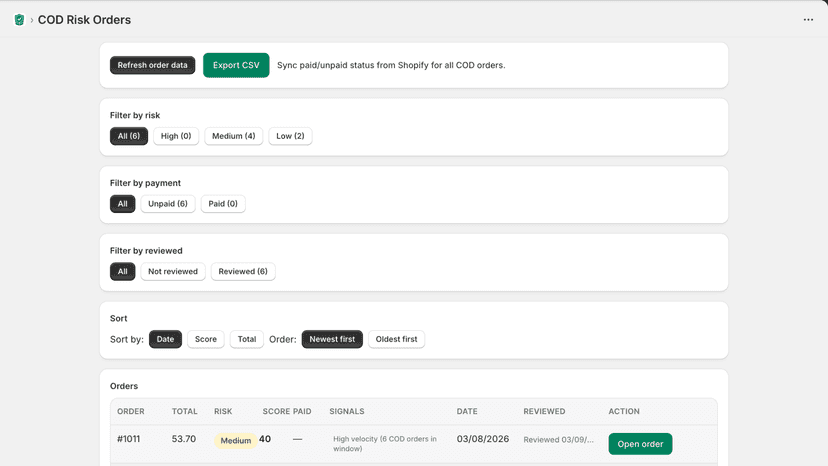The image size is (828, 466).
Task: Set order to Oldest first
Action: pyautogui.click(x=397, y=339)
